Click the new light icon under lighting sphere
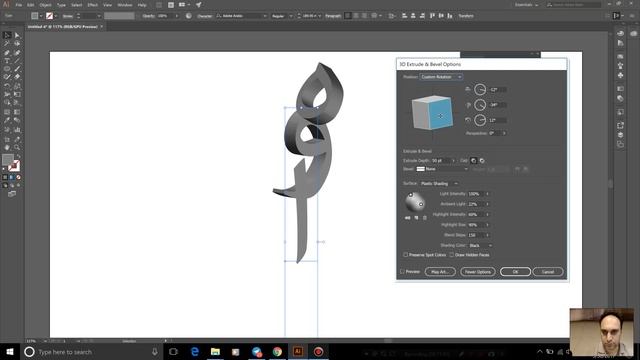This screenshot has height=360, width=640. pos(416,218)
